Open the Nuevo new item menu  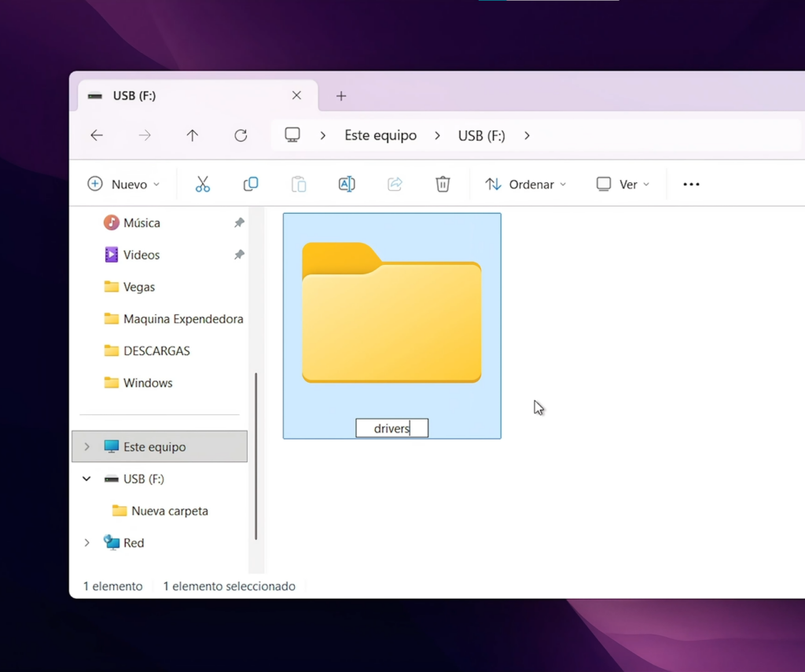pyautogui.click(x=123, y=184)
